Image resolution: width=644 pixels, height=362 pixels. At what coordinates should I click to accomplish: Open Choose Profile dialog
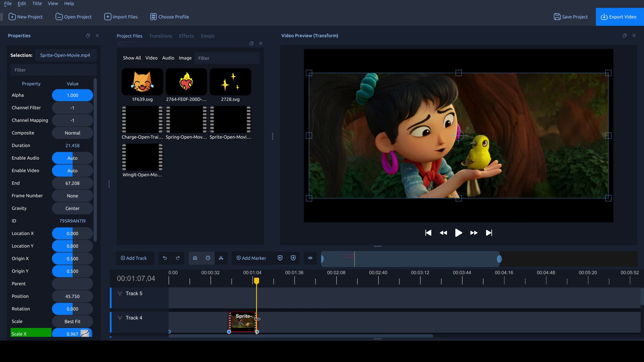pos(170,17)
